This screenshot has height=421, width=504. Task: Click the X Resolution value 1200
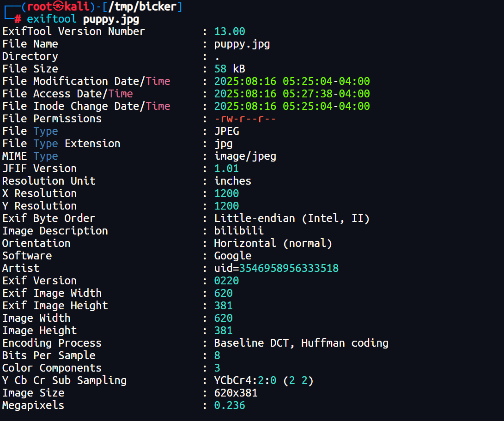pos(226,193)
